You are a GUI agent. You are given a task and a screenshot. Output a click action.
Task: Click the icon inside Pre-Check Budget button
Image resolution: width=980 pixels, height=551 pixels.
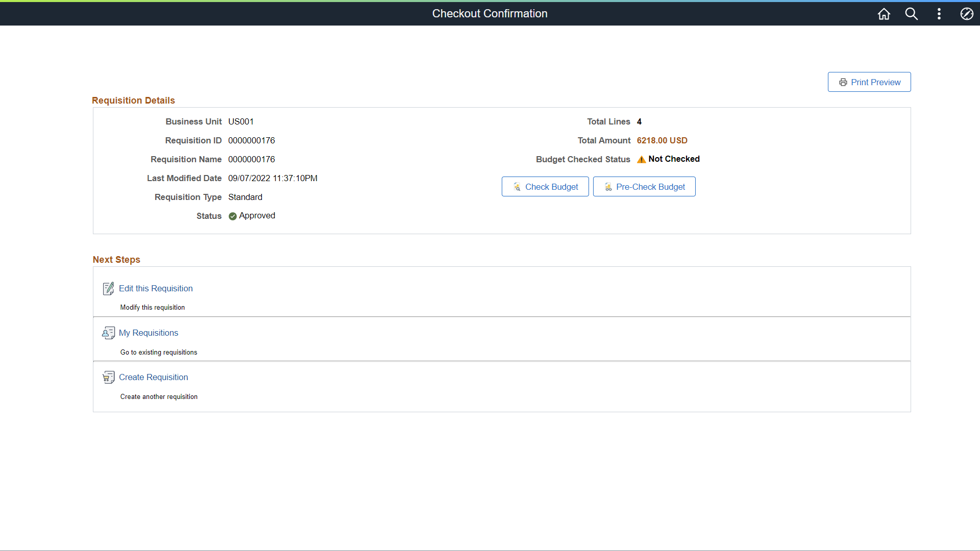coord(608,187)
